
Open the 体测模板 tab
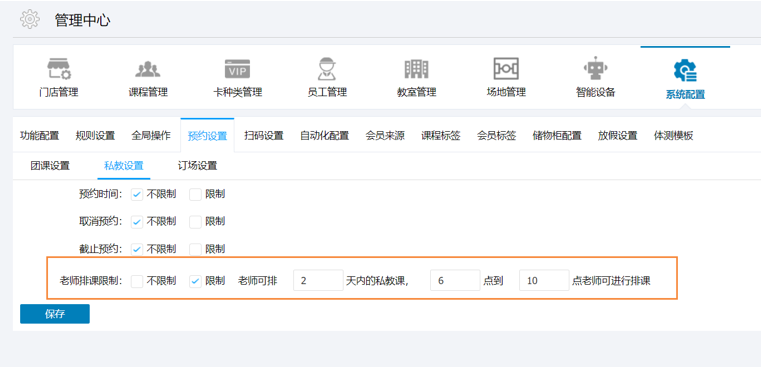click(673, 135)
